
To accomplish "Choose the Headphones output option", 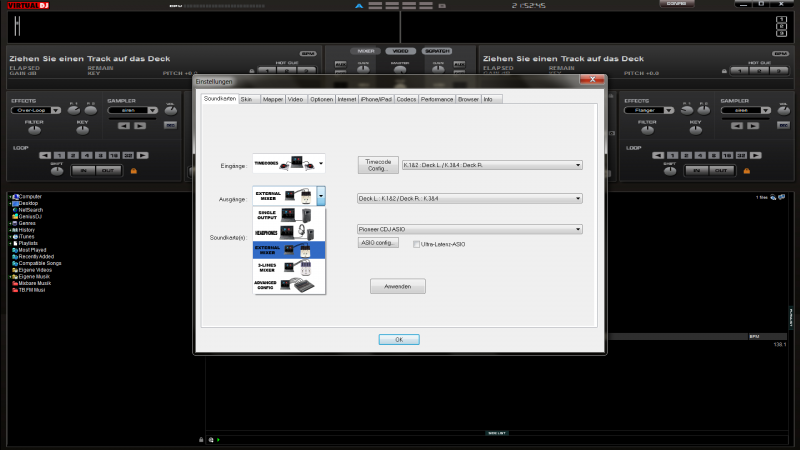I will (x=289, y=233).
